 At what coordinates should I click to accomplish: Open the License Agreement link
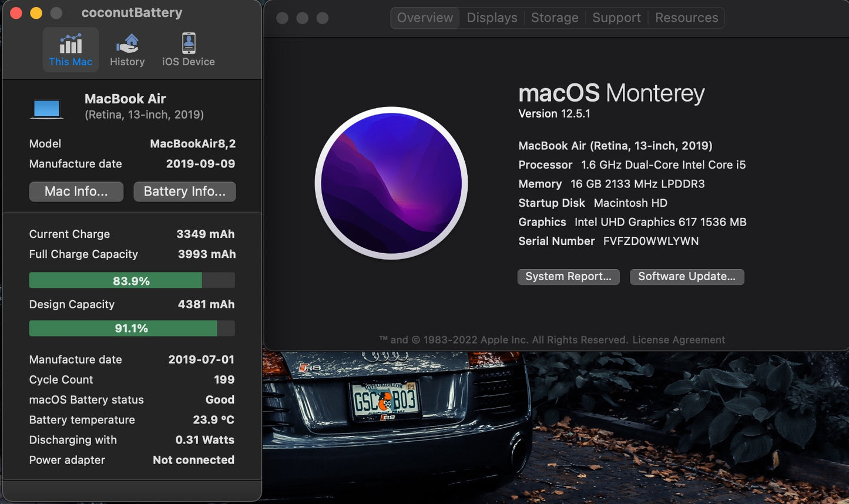678,340
